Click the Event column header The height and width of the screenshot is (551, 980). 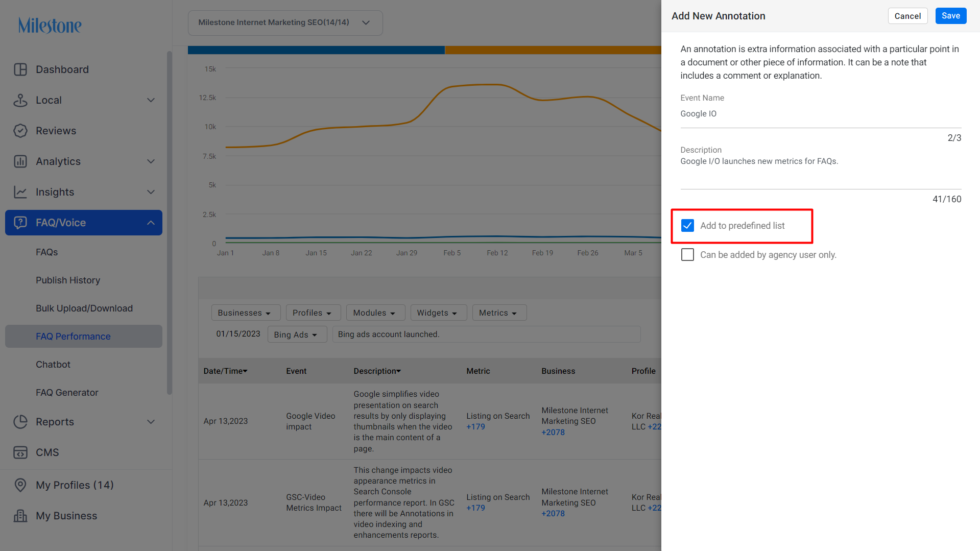[x=296, y=371]
